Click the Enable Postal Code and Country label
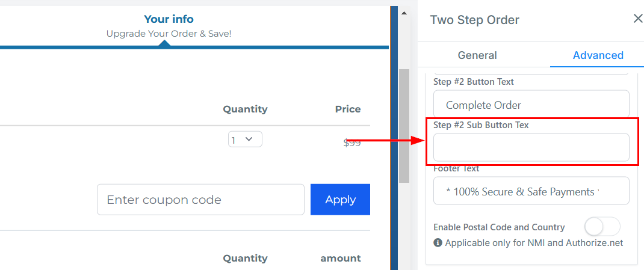Image resolution: width=644 pixels, height=270 pixels. [499, 227]
